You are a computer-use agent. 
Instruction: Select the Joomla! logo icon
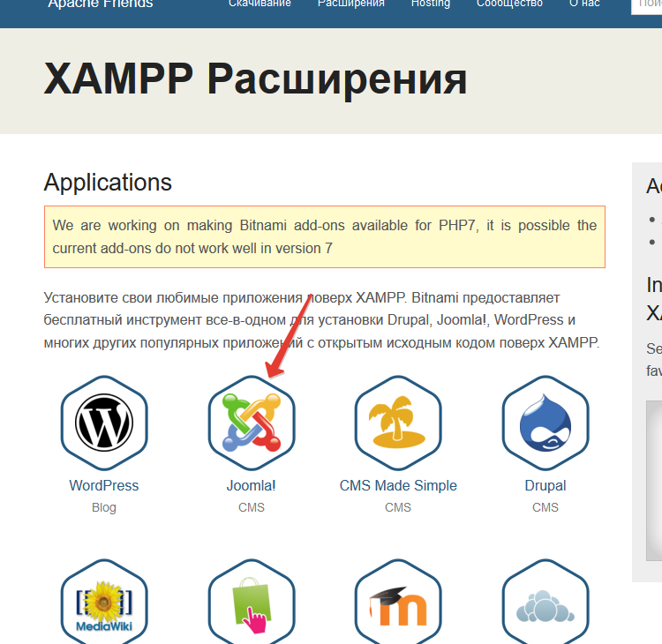(x=252, y=423)
